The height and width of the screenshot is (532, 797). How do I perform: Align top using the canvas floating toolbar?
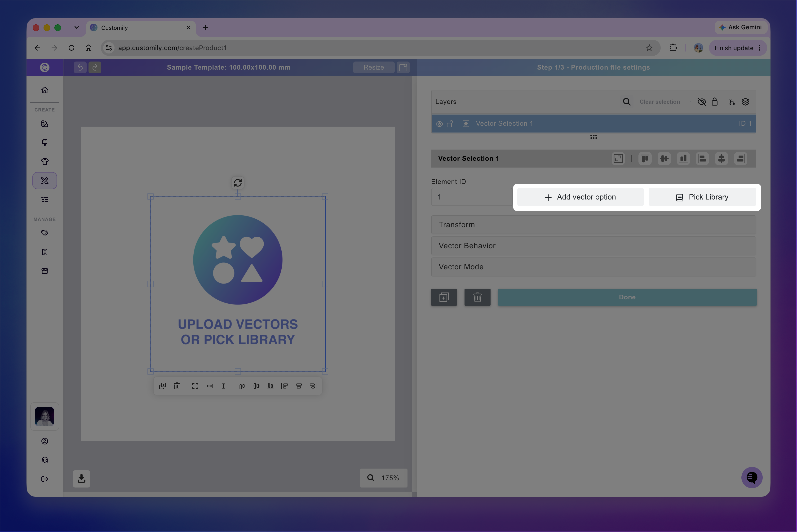[x=242, y=386]
